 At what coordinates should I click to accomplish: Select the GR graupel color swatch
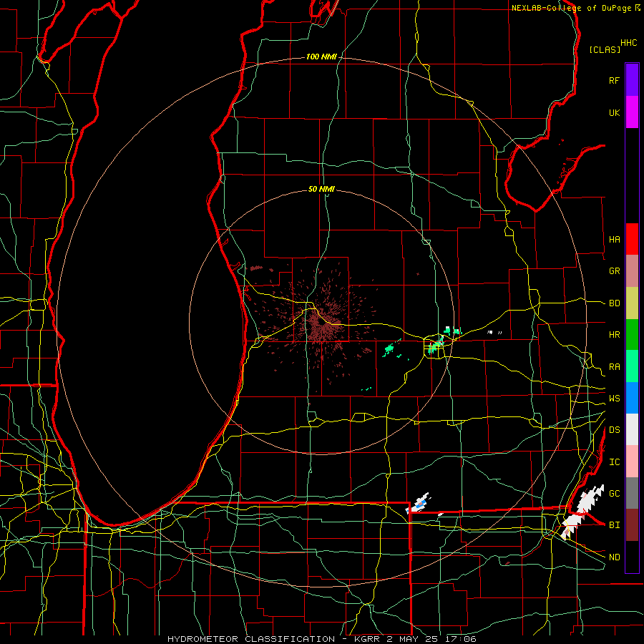coord(632,271)
